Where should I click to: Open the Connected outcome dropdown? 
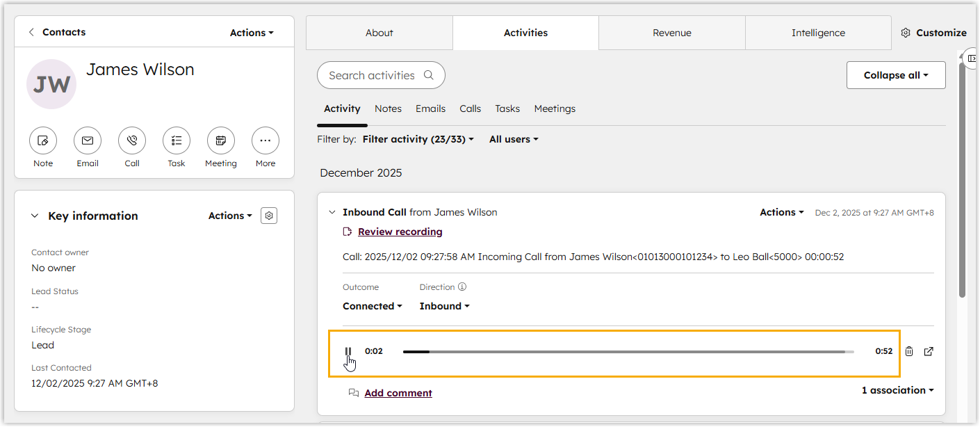tap(372, 306)
